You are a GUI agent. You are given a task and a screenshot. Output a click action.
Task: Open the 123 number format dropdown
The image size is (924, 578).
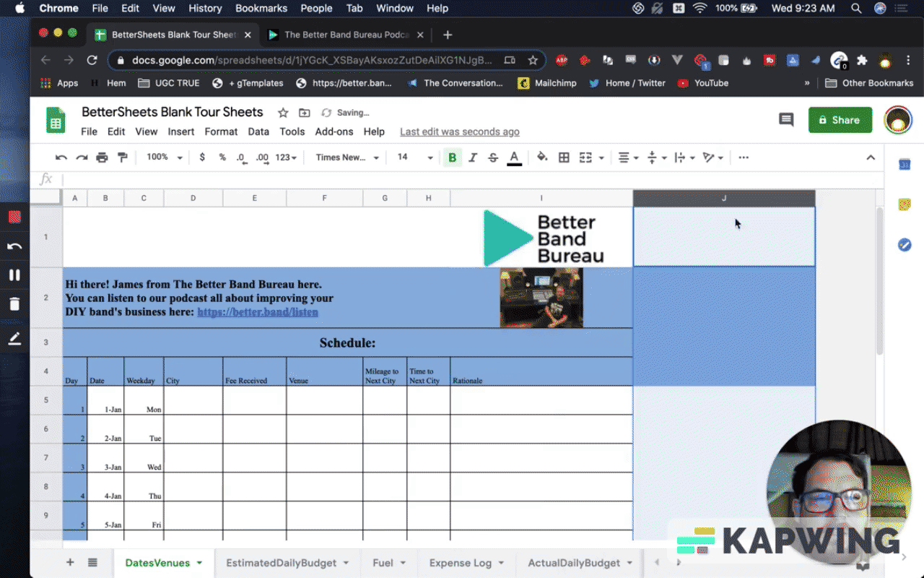287,158
